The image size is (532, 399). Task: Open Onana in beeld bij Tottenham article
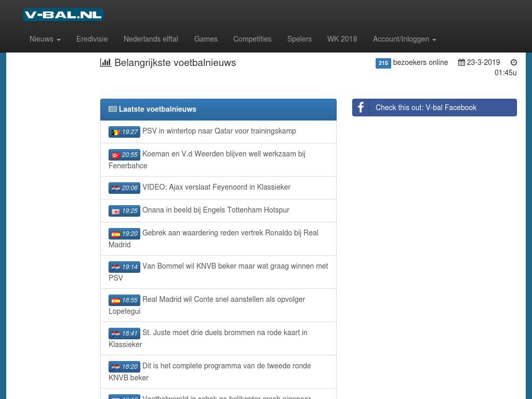click(216, 210)
